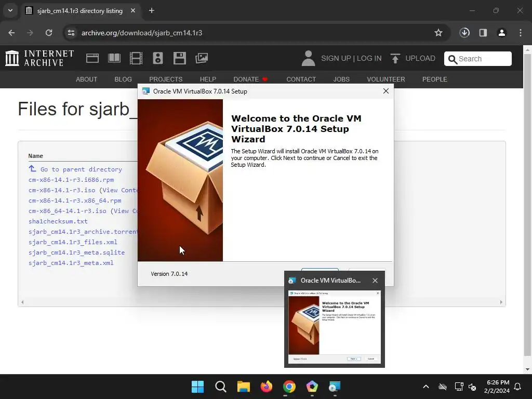Open the DONATE menu item
The width and height of the screenshot is (532, 399).
250,79
